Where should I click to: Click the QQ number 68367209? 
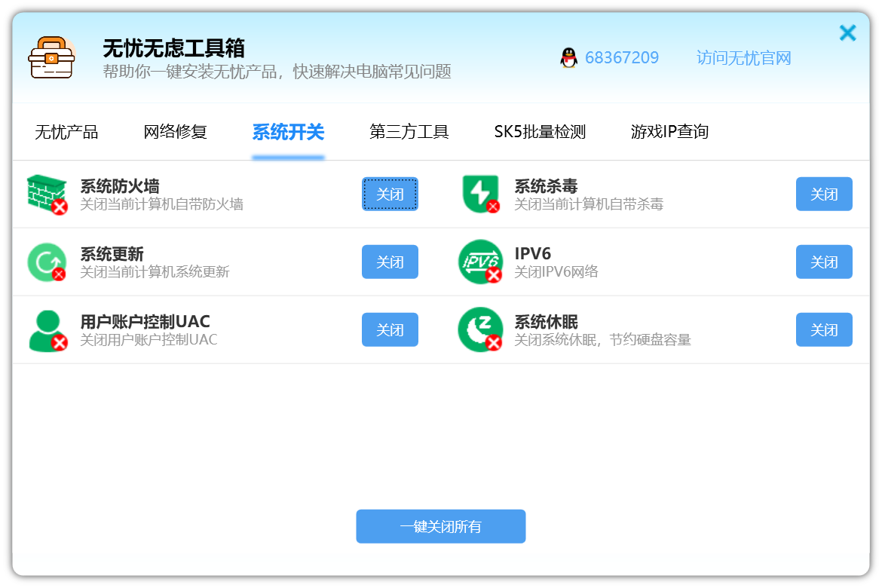[x=621, y=58]
